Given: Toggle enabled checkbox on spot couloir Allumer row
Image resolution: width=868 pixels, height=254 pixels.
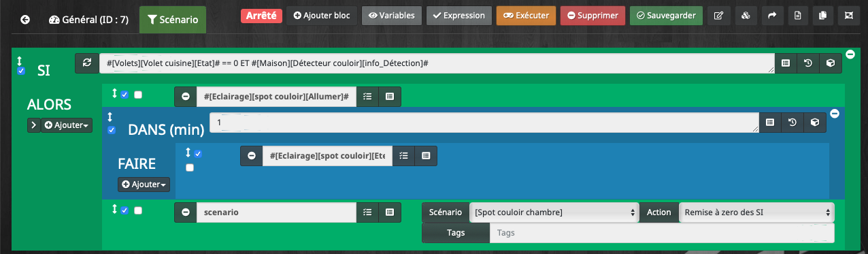Looking at the screenshot, I should (x=124, y=95).
